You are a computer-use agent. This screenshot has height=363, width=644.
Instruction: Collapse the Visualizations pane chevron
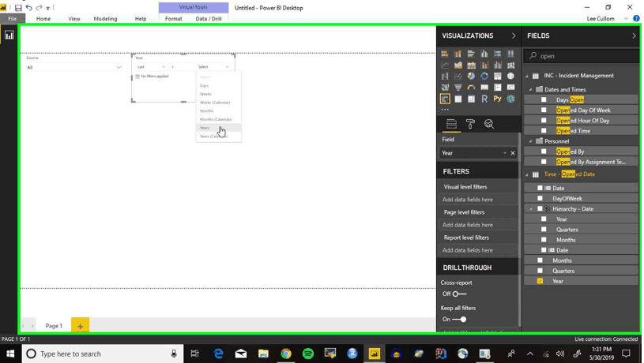point(514,36)
